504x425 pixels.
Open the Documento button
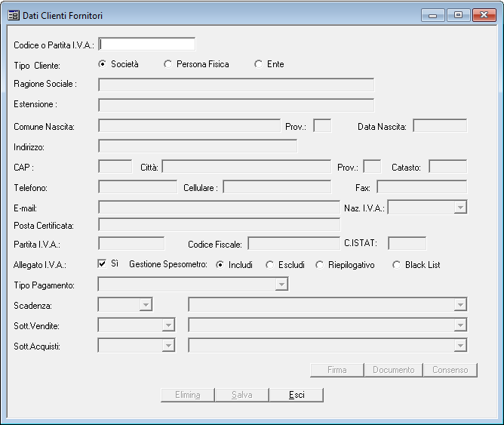pos(393,370)
